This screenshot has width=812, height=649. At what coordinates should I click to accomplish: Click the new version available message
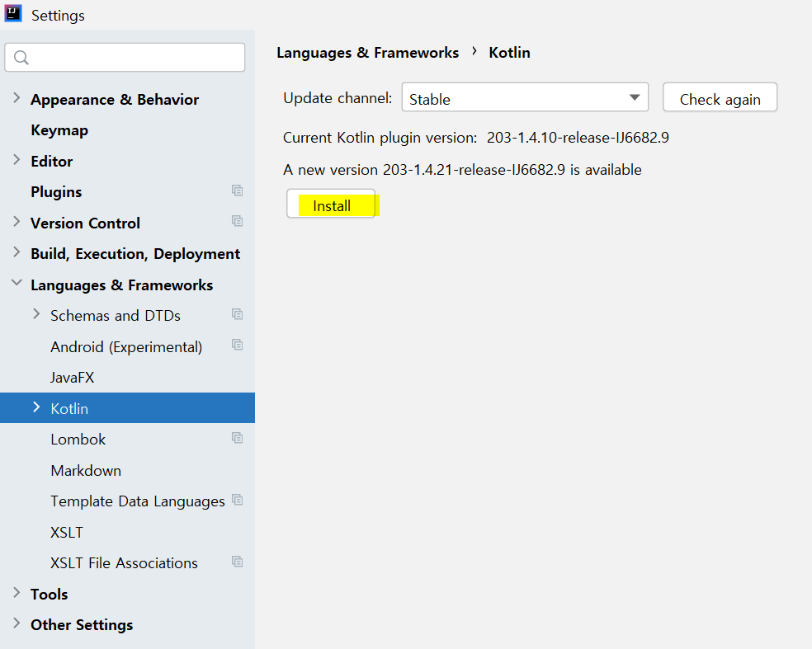click(462, 170)
